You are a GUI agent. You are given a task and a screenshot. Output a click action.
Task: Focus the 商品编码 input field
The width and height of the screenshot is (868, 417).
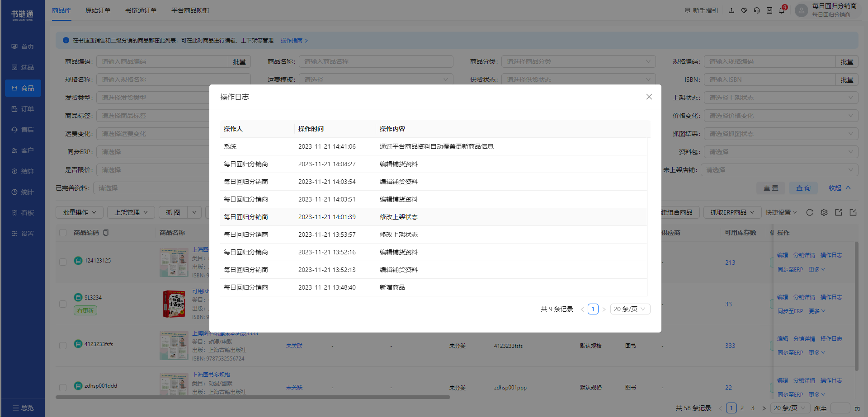coord(162,61)
